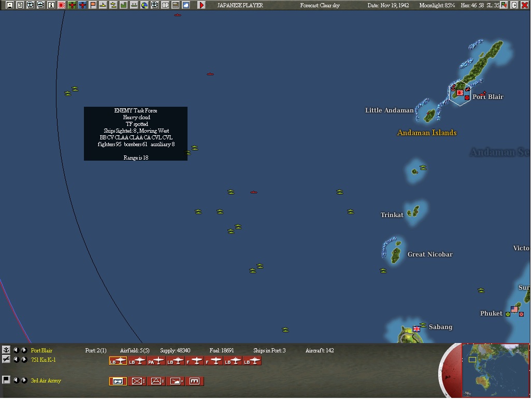The image size is (532, 399).
Task: Click the 'Forecast: Clear sky' text
Action: click(320, 5)
